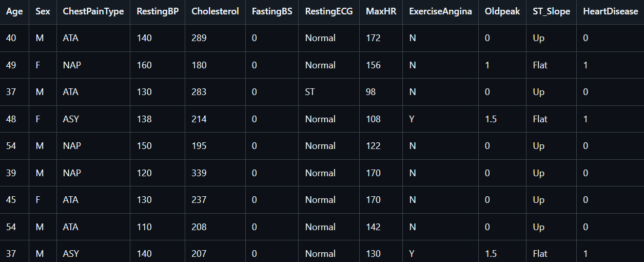Click the cholesterol value 214 cell
Viewport: 644px width, 262px height.
tap(199, 119)
